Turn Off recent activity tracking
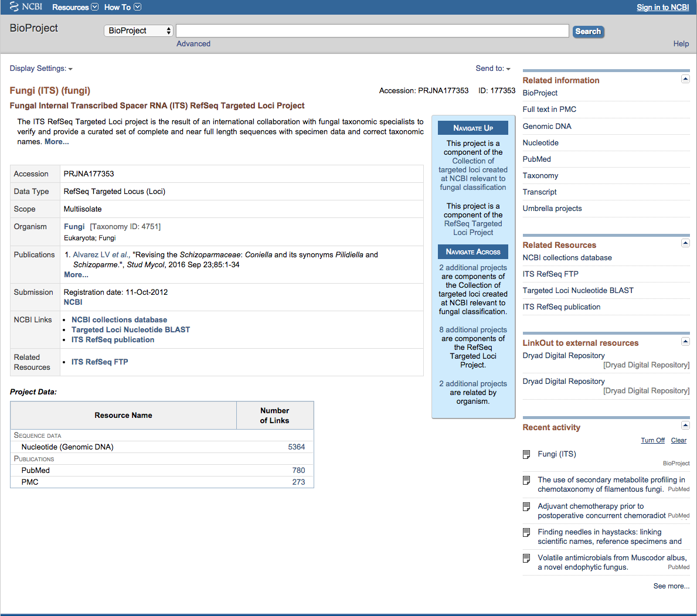697x616 pixels. [652, 440]
